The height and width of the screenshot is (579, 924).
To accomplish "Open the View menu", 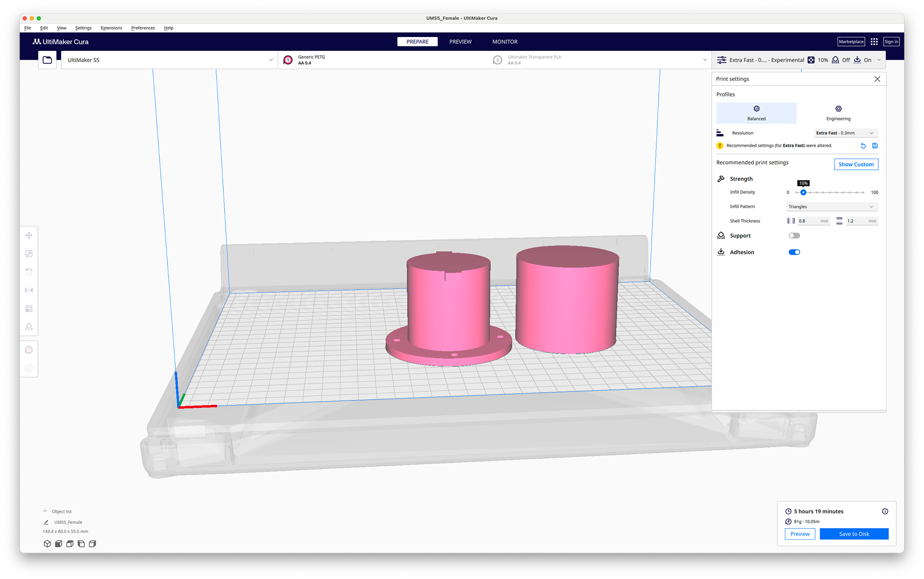I will coord(62,28).
